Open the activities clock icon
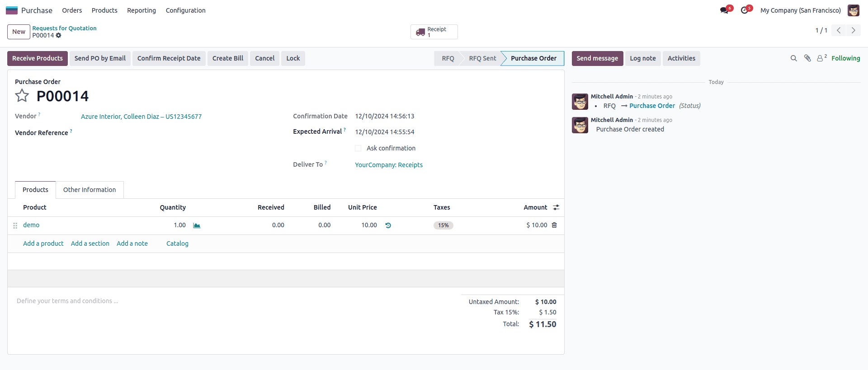The width and height of the screenshot is (868, 370). pyautogui.click(x=744, y=10)
